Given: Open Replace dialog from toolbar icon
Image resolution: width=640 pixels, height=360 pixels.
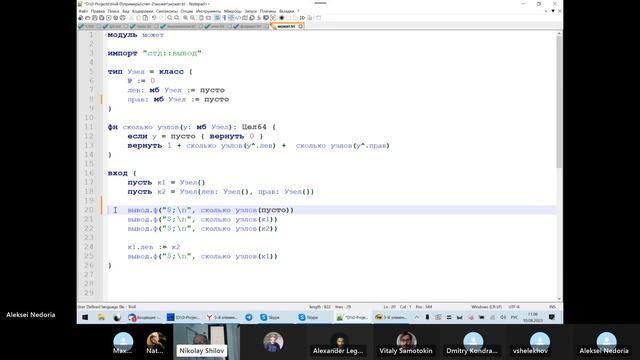Looking at the screenshot, I should tap(177, 18).
